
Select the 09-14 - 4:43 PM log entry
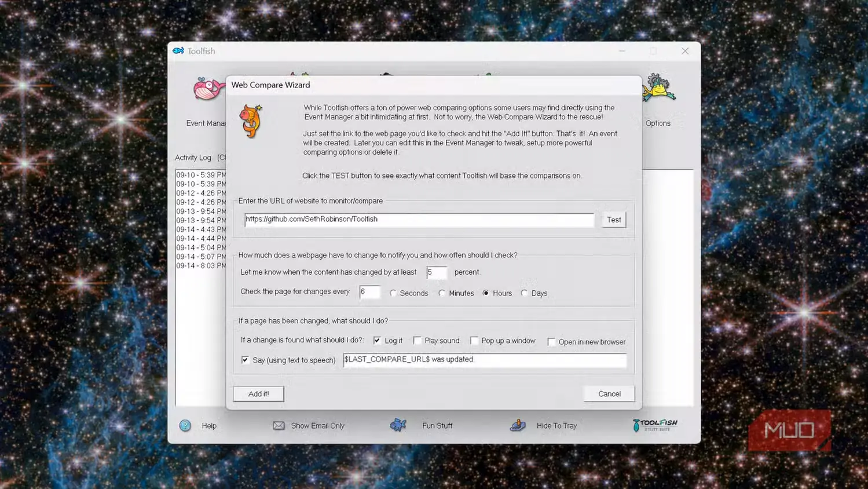tap(201, 229)
